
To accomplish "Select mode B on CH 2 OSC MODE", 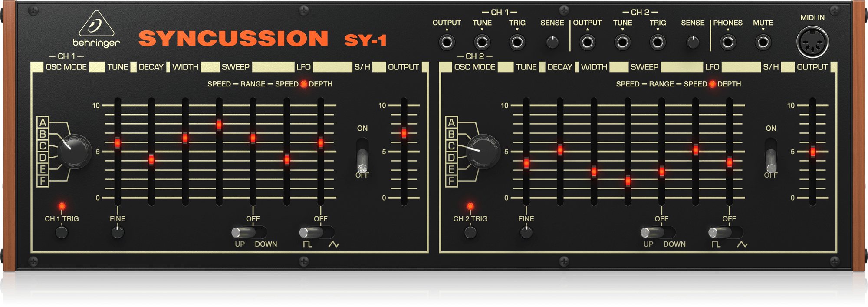I will pyautogui.click(x=452, y=134).
